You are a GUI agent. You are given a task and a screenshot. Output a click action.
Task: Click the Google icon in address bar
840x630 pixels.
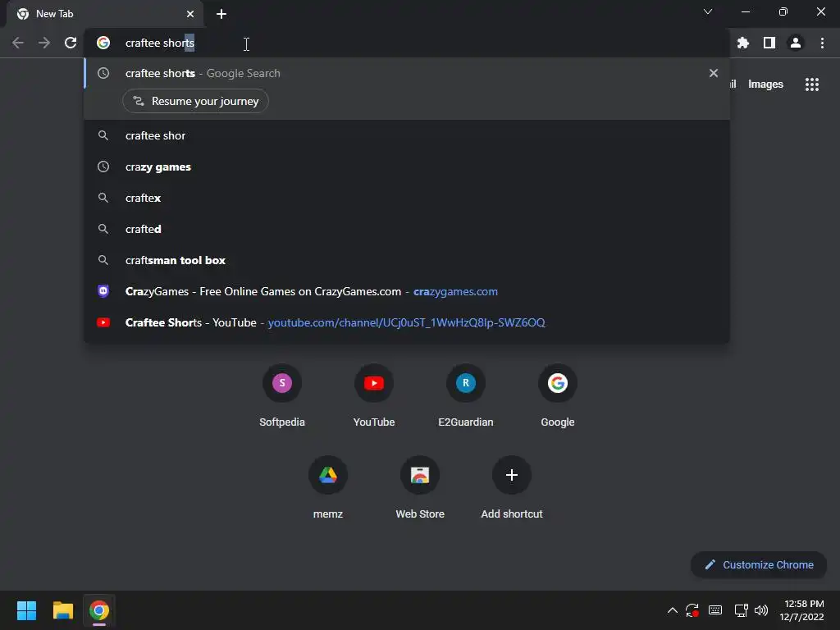[103, 43]
